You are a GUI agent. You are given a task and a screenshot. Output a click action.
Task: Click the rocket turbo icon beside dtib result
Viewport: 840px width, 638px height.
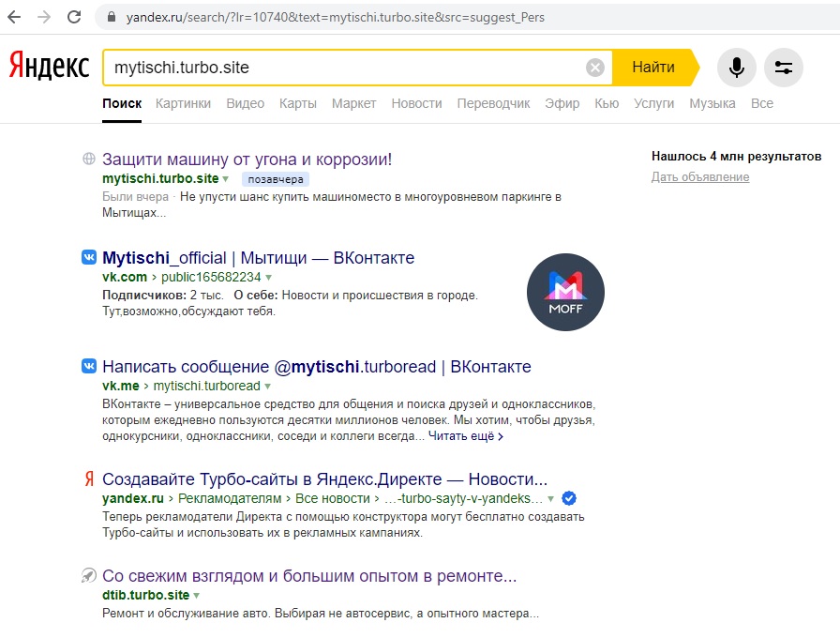88,576
